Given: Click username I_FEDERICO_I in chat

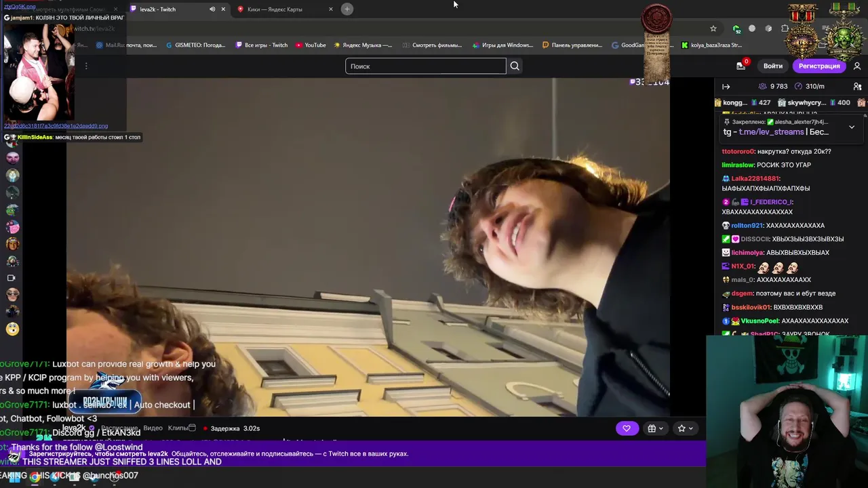Looking at the screenshot, I should pos(770,202).
